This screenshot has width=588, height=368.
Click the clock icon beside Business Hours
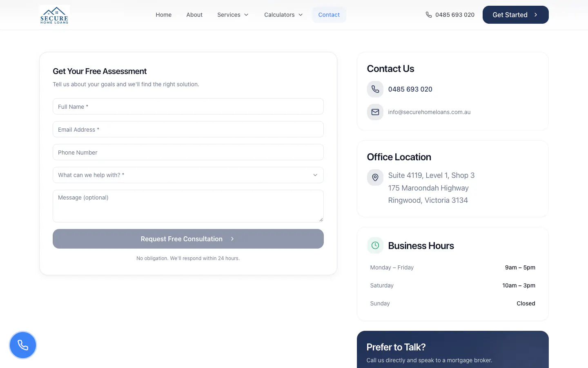[375, 245]
